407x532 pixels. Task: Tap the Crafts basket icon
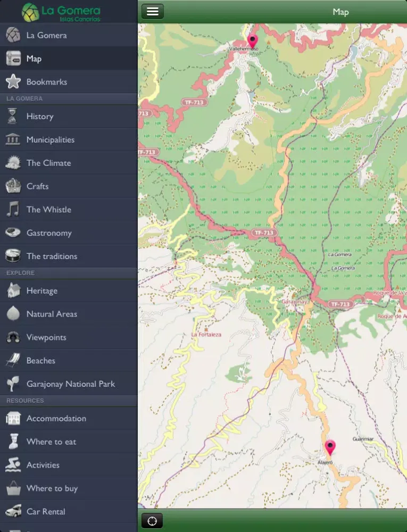coord(13,186)
